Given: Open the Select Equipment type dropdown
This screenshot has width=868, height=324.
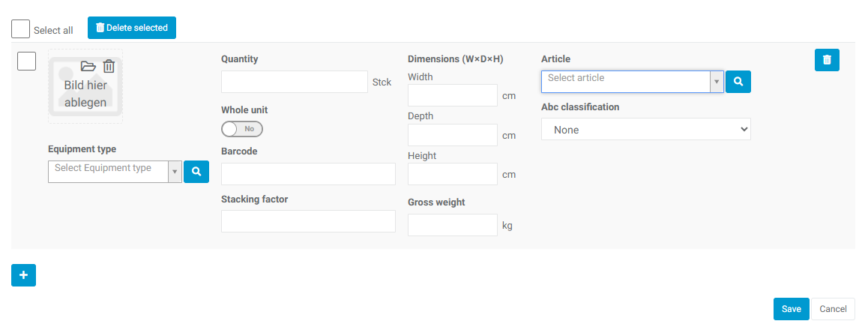Looking at the screenshot, I should point(115,172).
